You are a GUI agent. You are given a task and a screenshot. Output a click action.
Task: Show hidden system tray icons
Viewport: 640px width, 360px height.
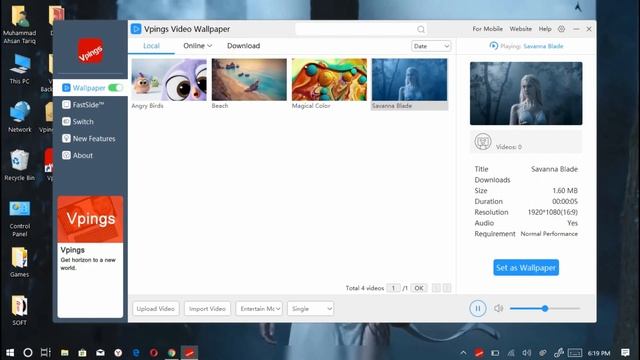coord(463,353)
